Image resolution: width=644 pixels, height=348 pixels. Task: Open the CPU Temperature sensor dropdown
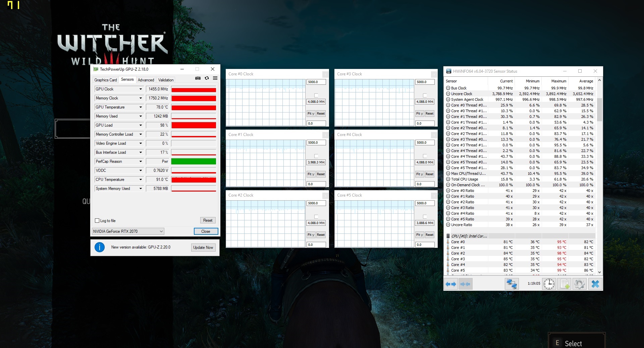click(x=141, y=180)
